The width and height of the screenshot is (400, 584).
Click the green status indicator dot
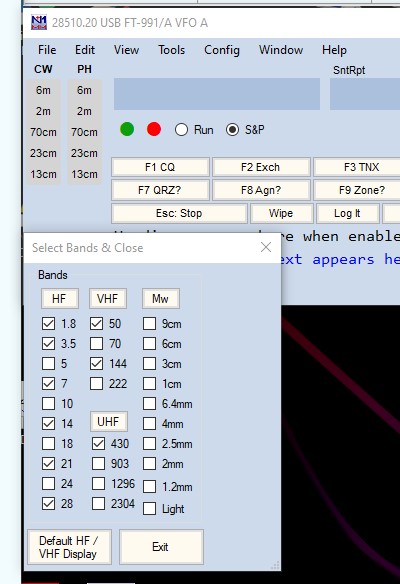point(127,129)
